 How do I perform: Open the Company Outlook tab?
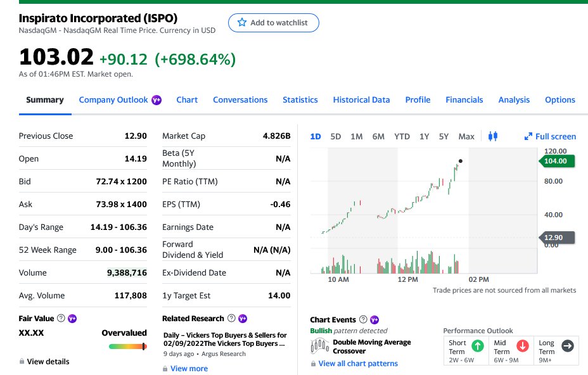[x=113, y=99]
